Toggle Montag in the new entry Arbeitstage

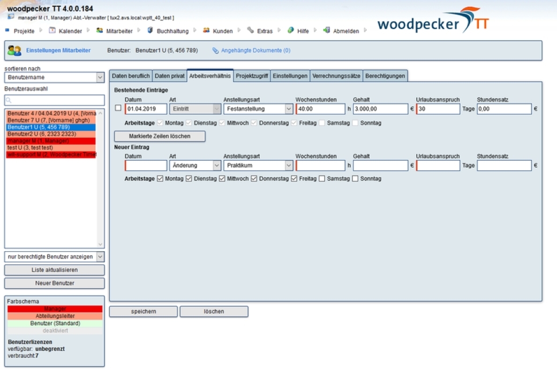pos(160,179)
